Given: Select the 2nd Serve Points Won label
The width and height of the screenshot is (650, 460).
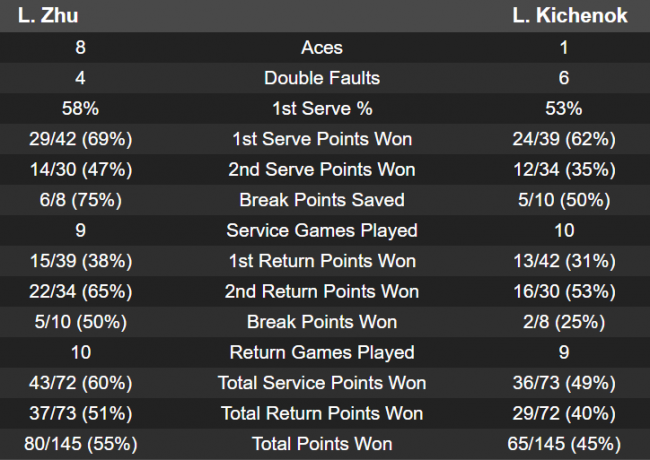Looking at the screenshot, I should [322, 169].
